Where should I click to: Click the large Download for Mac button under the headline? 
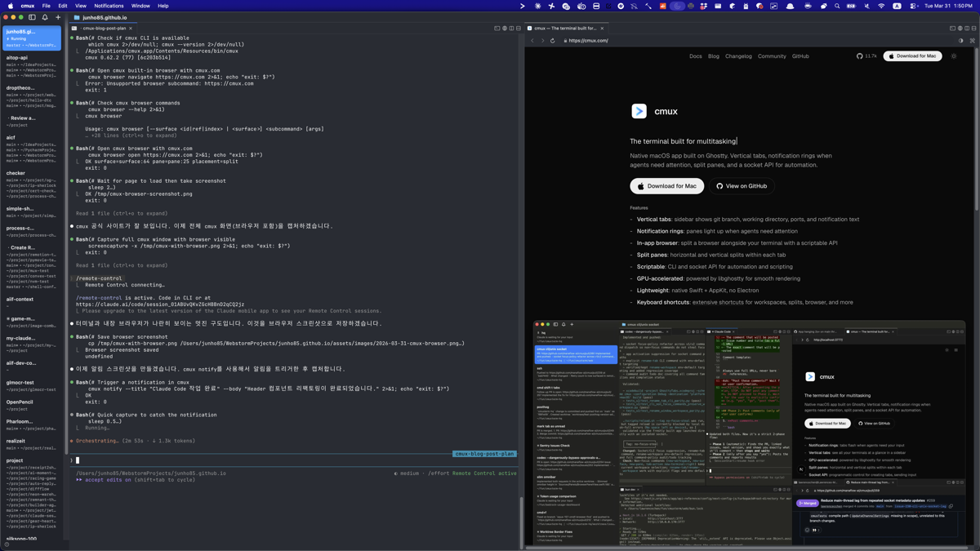coord(666,186)
